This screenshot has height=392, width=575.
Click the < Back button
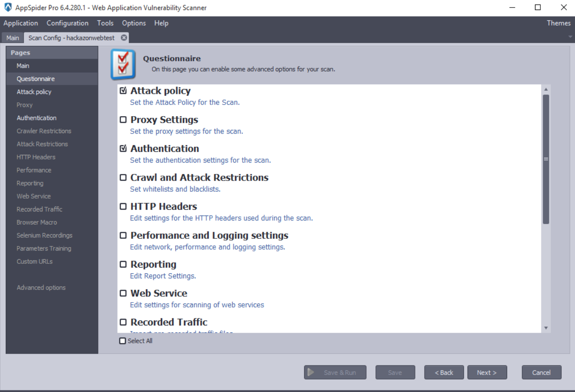tap(444, 372)
